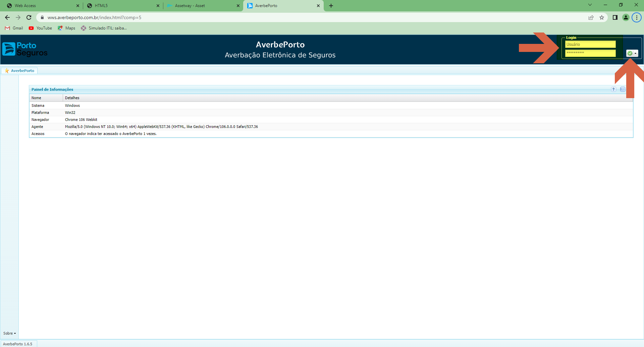Share this page icon
Image resolution: width=644 pixels, height=347 pixels.
[x=591, y=17]
